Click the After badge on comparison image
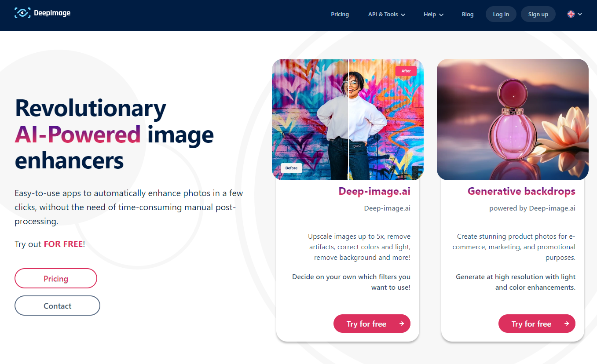 (406, 71)
